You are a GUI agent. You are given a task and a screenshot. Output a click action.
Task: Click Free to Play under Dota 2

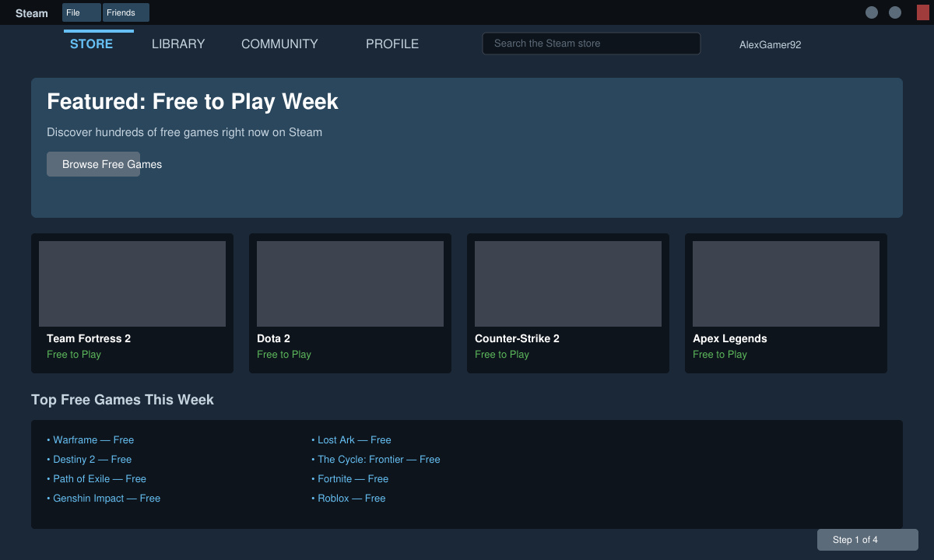coord(284,354)
